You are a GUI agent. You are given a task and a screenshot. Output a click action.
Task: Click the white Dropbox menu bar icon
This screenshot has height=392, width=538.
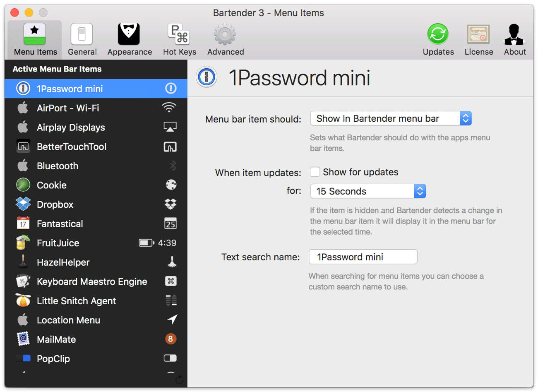[171, 204]
